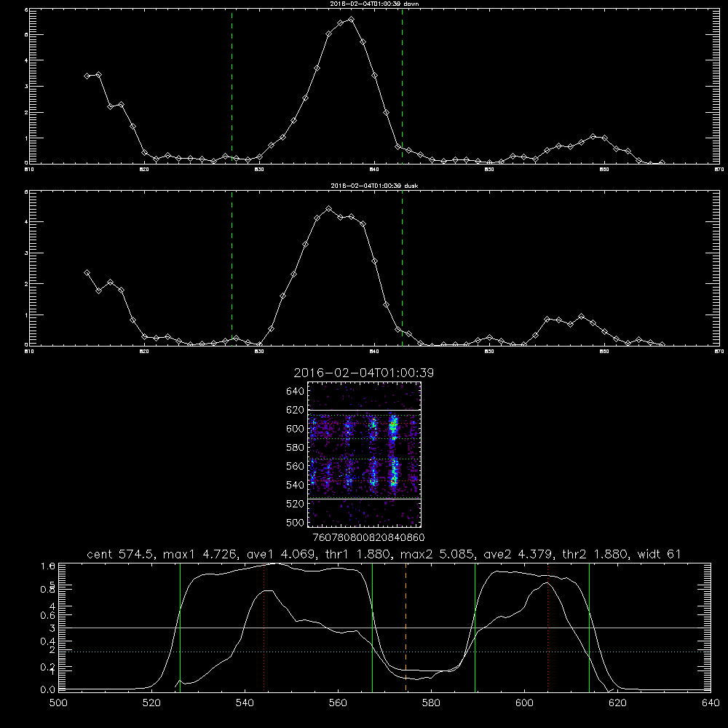
Task: Click '520' on the bottom plot x-axis
Action: [x=151, y=703]
